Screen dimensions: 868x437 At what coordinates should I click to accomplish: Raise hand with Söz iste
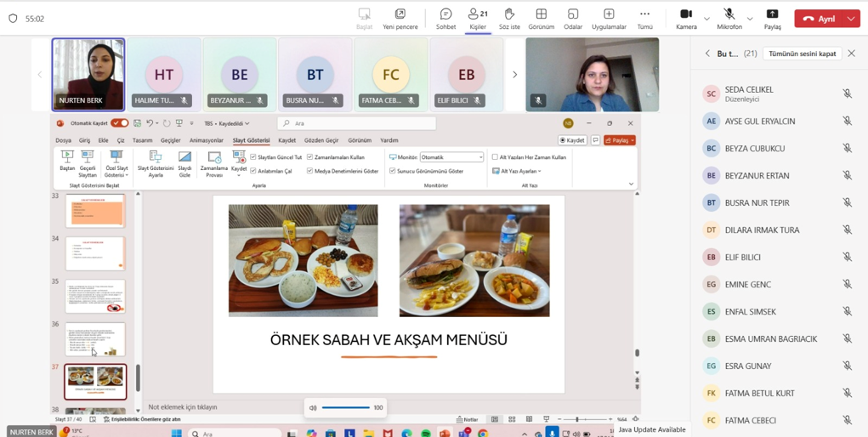(509, 18)
